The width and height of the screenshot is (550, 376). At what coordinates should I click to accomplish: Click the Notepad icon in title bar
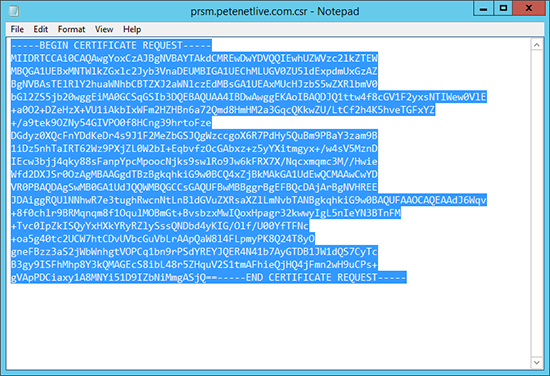(14, 11)
